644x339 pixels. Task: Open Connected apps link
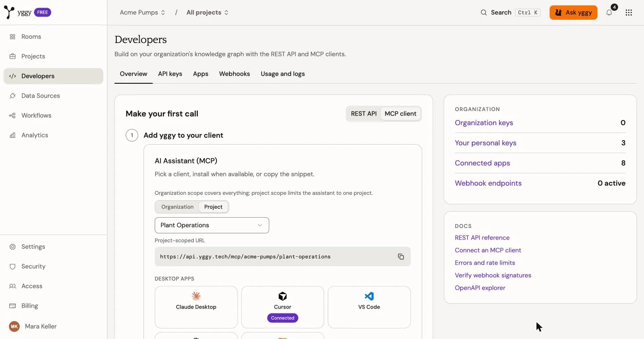[x=483, y=163]
